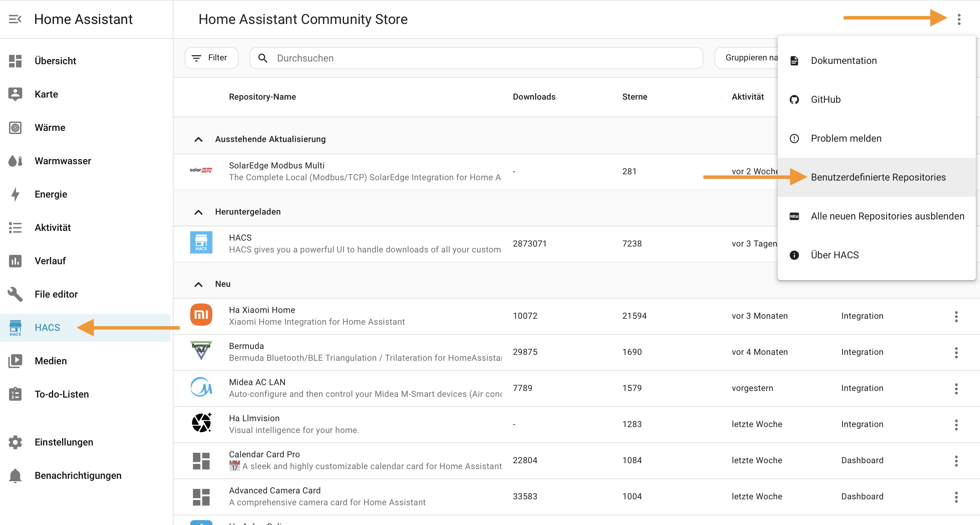The width and height of the screenshot is (980, 525).
Task: Open the Medien sidebar icon
Action: tap(15, 361)
